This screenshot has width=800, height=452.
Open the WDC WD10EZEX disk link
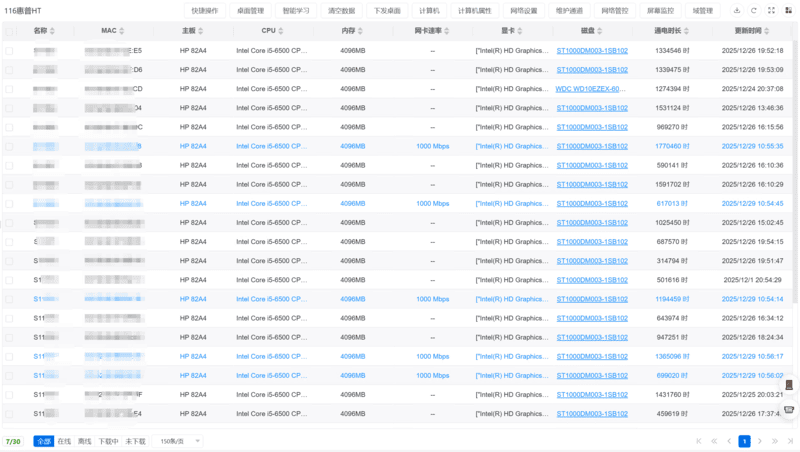pyautogui.click(x=590, y=88)
